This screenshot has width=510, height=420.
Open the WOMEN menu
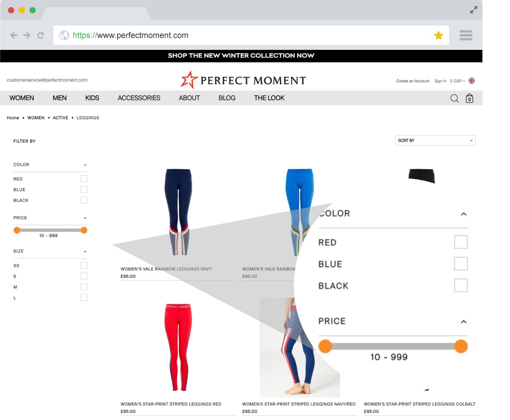[x=22, y=98]
